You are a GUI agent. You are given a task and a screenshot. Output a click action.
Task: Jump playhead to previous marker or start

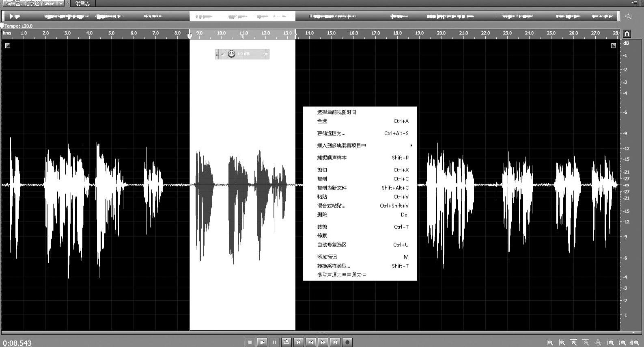coord(299,342)
